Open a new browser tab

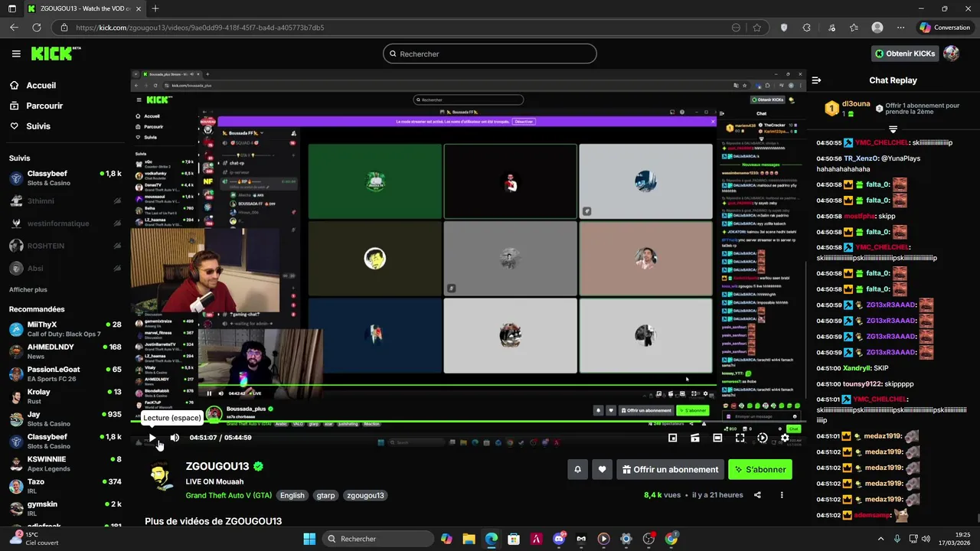(x=155, y=8)
